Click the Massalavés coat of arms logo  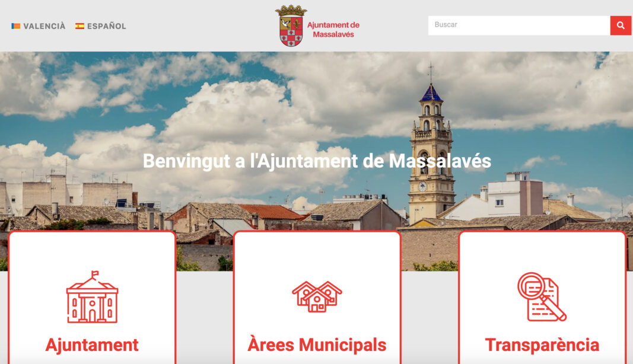pyautogui.click(x=291, y=26)
